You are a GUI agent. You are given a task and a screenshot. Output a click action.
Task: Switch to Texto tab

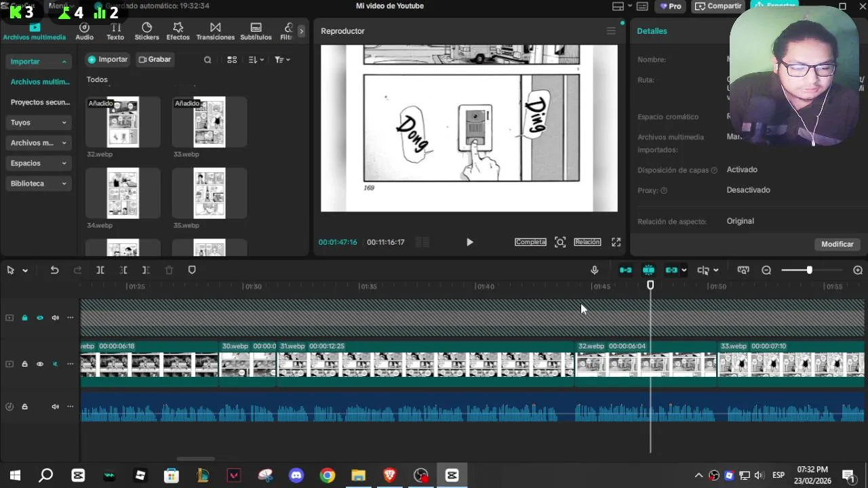115,31
